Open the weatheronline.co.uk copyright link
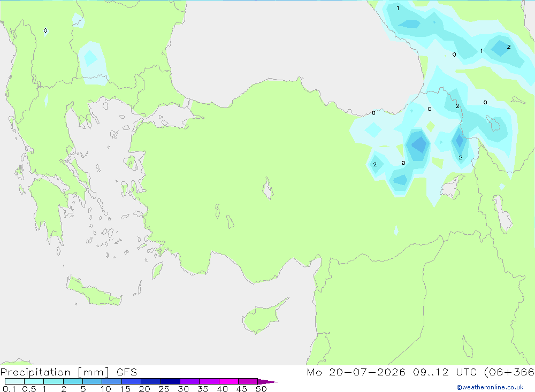This screenshot has width=535, height=392. click(x=490, y=387)
